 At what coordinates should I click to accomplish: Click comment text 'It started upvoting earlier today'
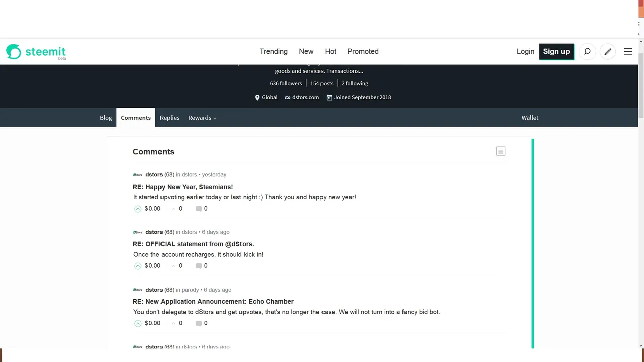coord(245,197)
